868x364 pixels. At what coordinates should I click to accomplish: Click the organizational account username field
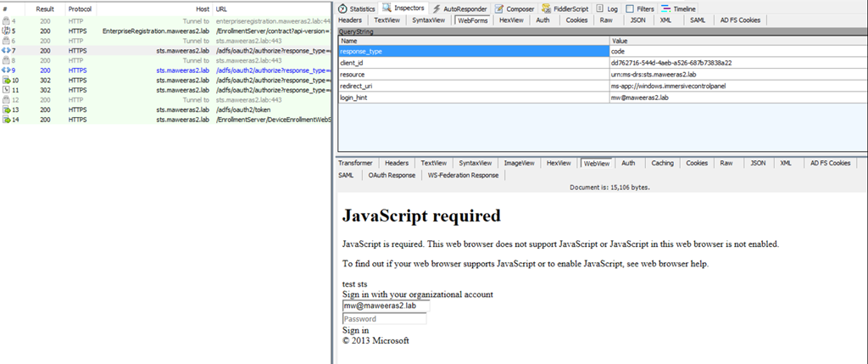(386, 306)
